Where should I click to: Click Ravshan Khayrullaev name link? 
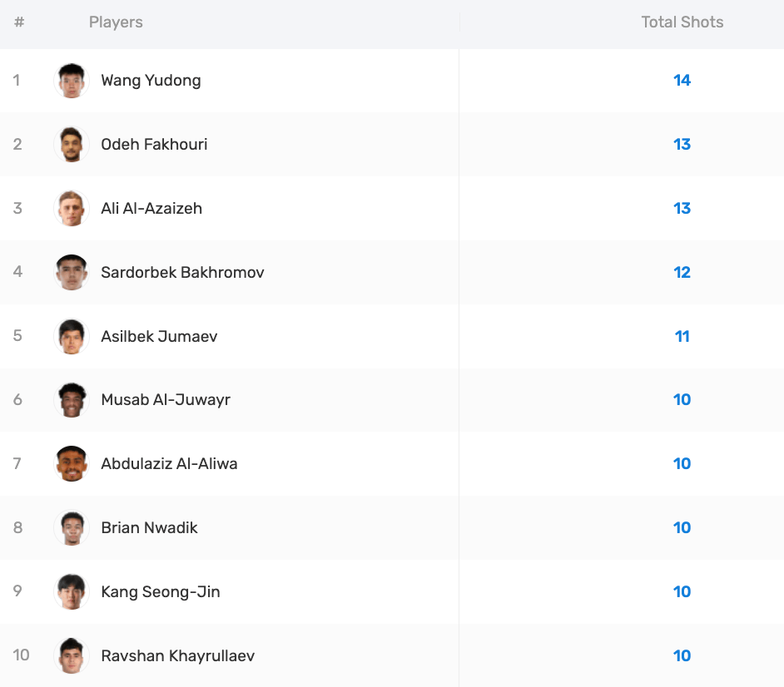coord(177,656)
